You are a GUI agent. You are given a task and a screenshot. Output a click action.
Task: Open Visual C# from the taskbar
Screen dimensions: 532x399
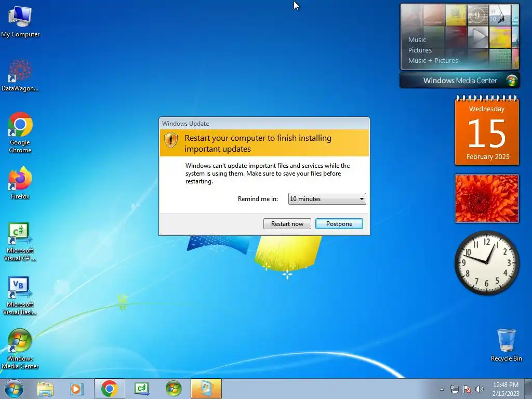(141, 389)
